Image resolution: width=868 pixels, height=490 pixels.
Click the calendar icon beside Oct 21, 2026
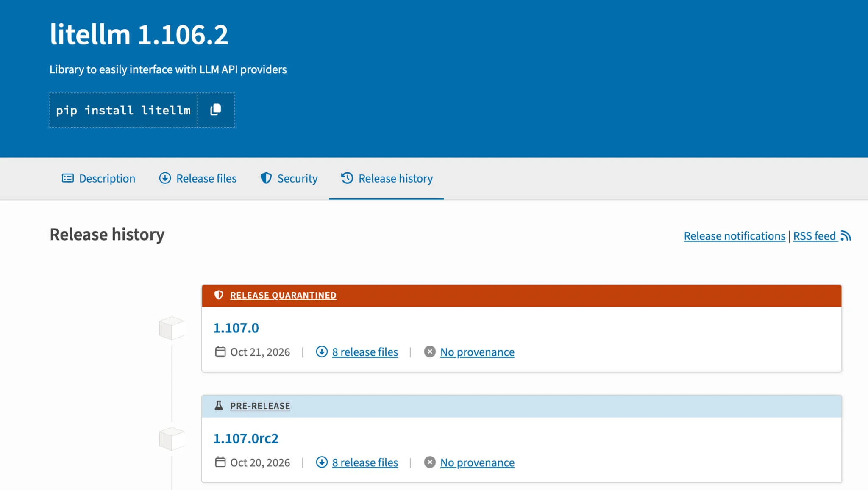pos(220,352)
